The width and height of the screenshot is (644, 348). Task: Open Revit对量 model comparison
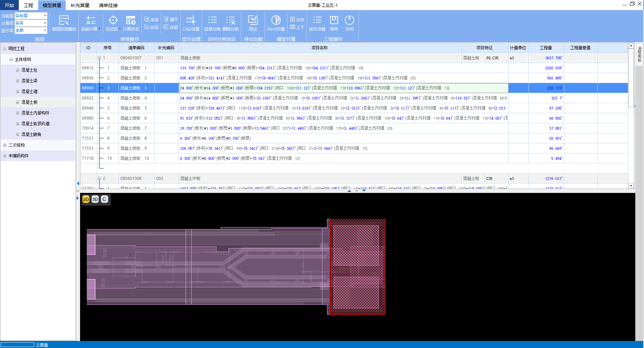[276, 23]
